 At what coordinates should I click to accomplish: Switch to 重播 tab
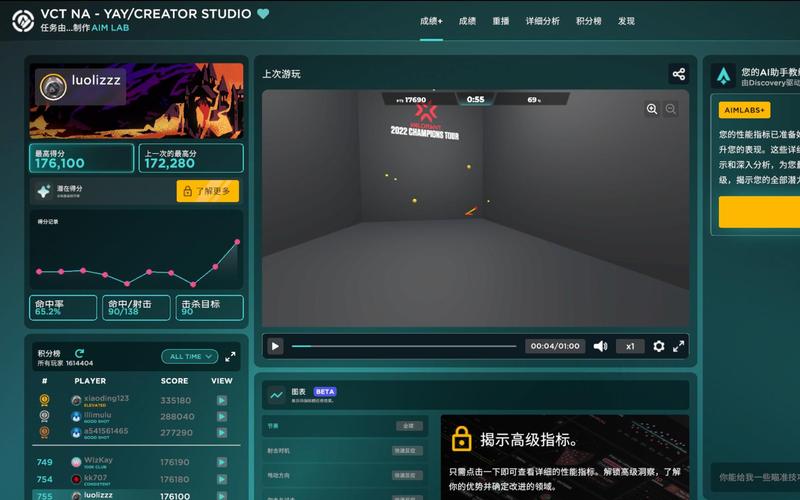pos(501,21)
